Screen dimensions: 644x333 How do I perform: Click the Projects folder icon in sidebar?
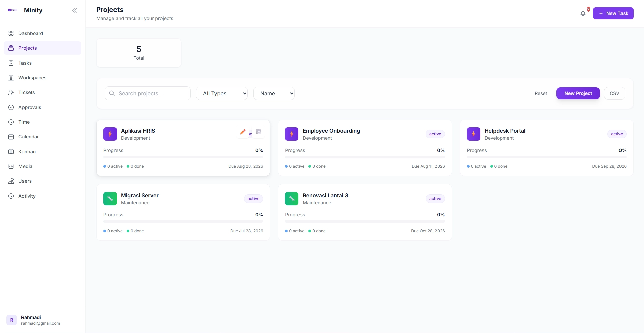click(11, 48)
